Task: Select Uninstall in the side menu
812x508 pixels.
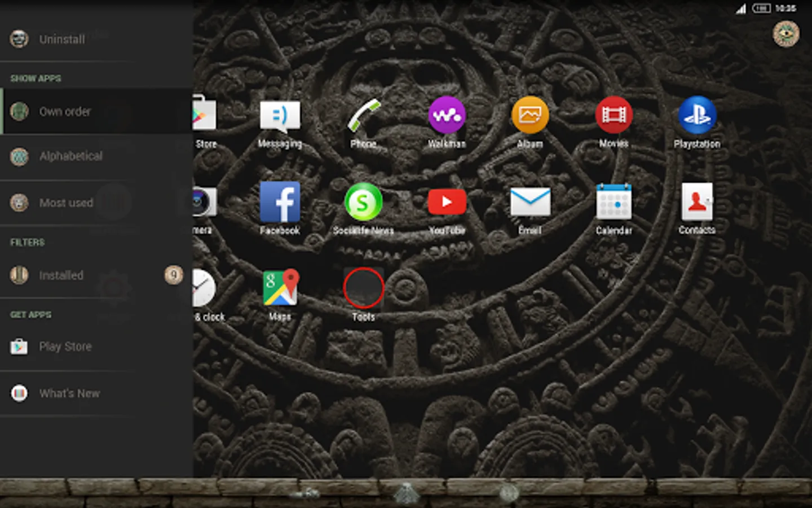Action: 96,39
